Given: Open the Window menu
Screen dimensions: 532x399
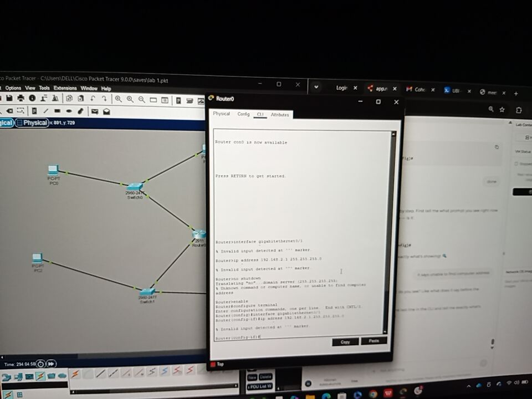Looking at the screenshot, I should point(89,88).
